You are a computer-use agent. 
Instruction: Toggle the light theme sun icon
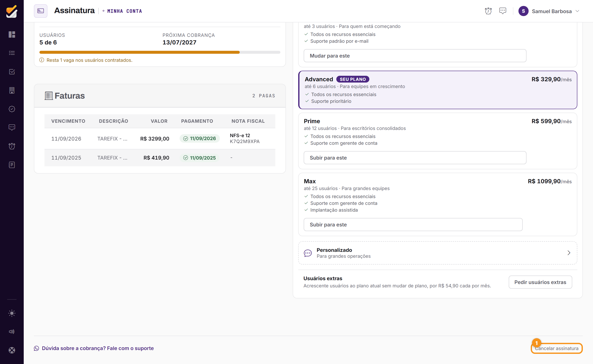click(x=12, y=313)
